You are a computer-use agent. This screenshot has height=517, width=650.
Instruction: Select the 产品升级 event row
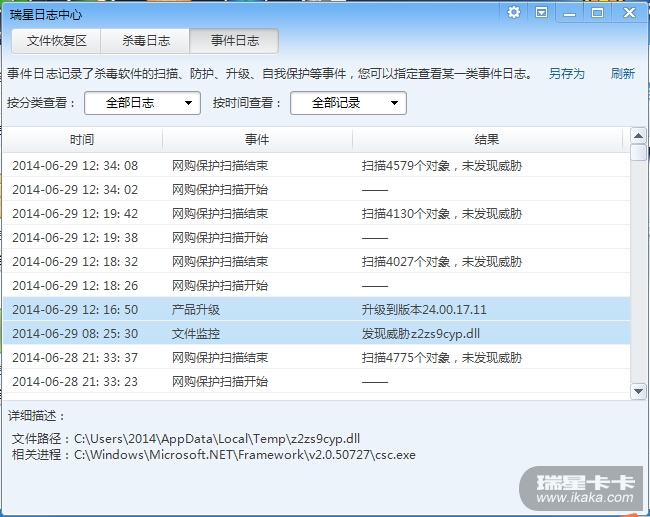click(317, 309)
